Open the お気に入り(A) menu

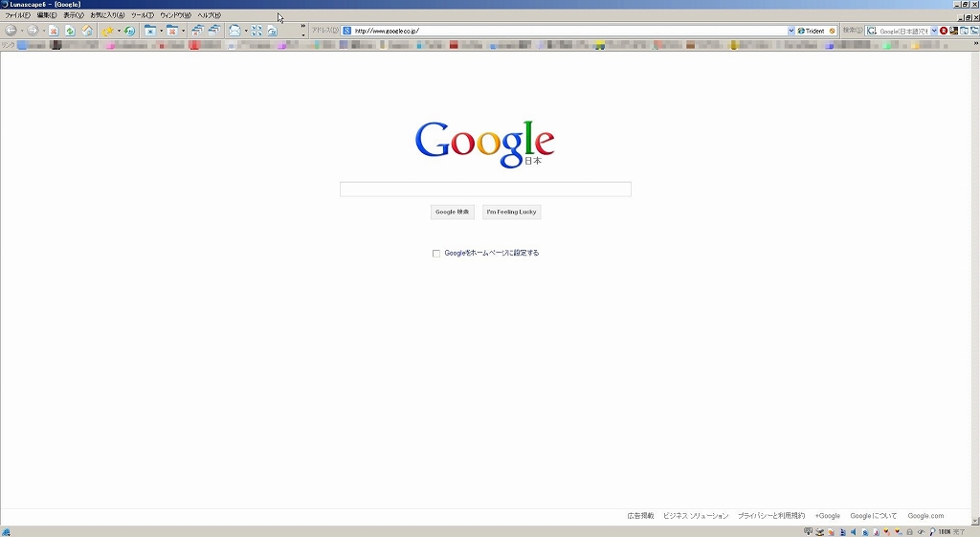107,15
